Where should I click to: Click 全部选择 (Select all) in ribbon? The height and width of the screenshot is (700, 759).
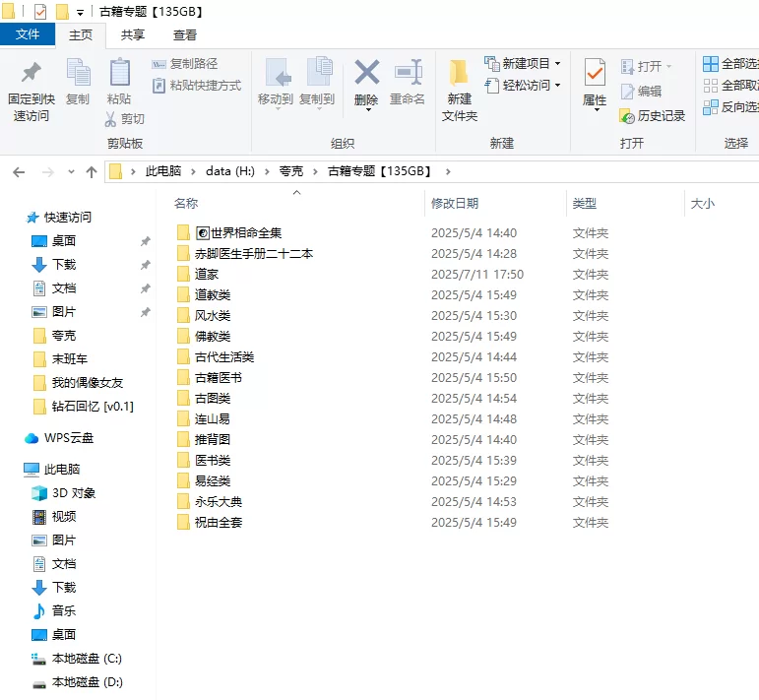click(730, 63)
